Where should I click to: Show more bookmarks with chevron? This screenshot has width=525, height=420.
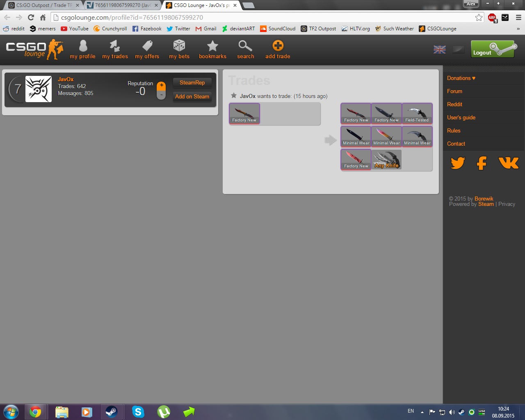point(518,29)
